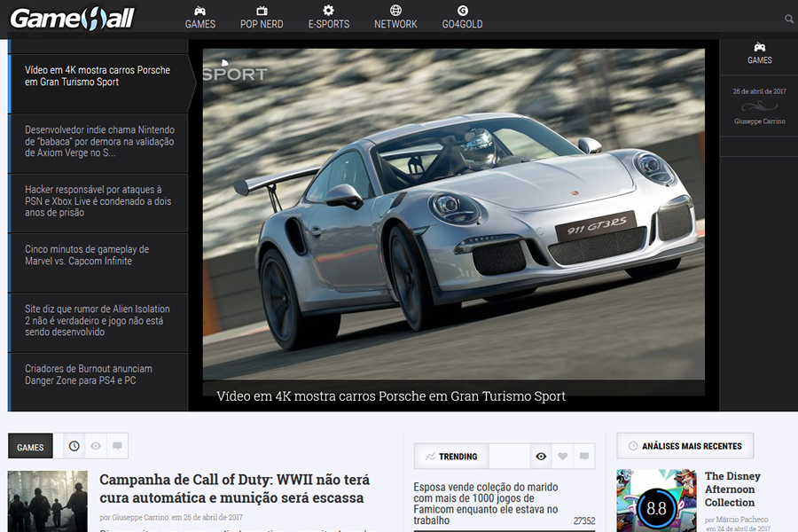Open the Call of Duty: WWII article headline
The height and width of the screenshot is (532, 798).
[235, 489]
